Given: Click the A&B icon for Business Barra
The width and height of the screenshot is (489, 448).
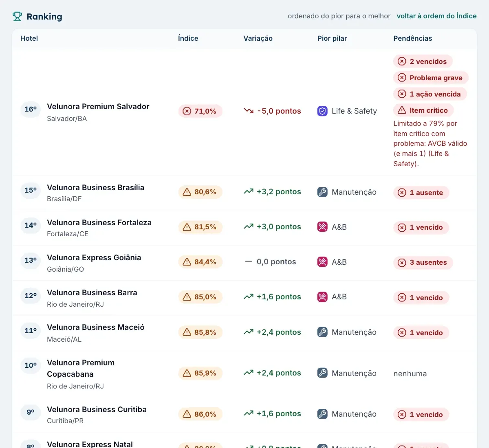Looking at the screenshot, I should 322,297.
